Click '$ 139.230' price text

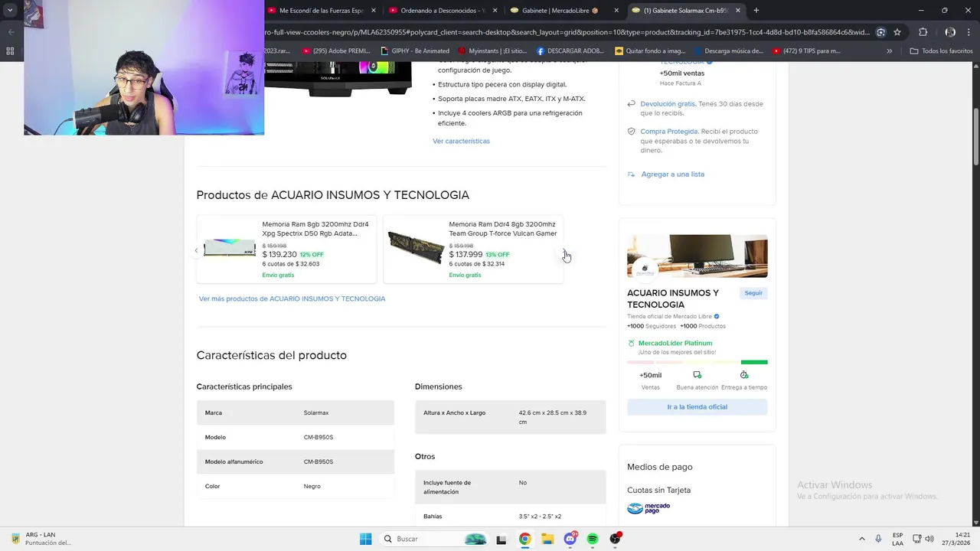(279, 255)
